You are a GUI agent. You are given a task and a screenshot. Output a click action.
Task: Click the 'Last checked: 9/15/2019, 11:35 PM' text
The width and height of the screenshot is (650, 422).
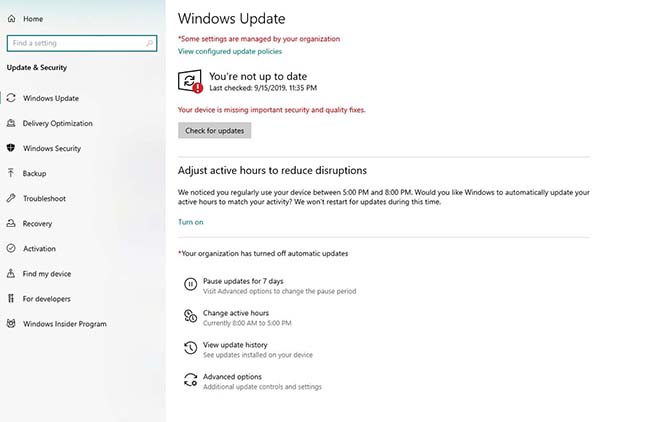(263, 88)
